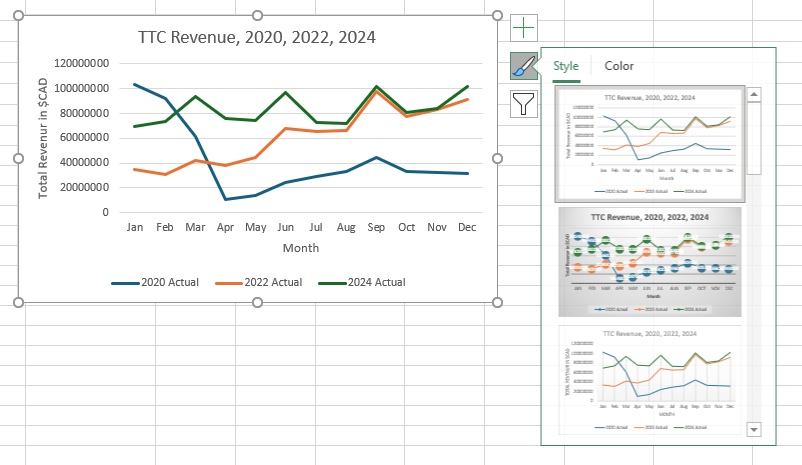Open the Chart Filters funnel button
Screen dimensions: 802x465
pyautogui.click(x=524, y=104)
